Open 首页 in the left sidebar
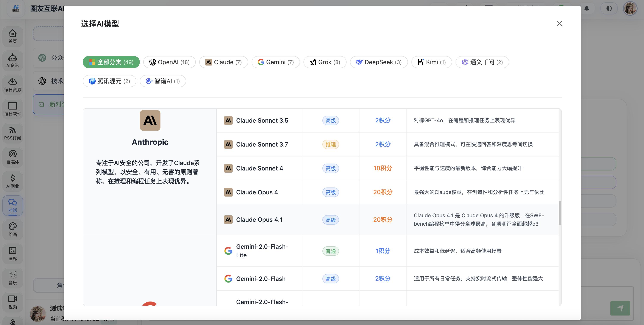 (13, 36)
